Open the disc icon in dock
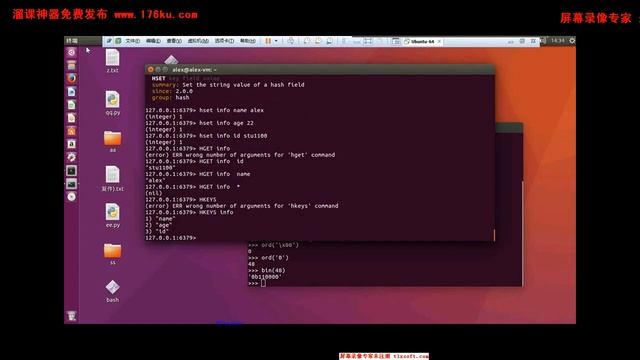 71,197
